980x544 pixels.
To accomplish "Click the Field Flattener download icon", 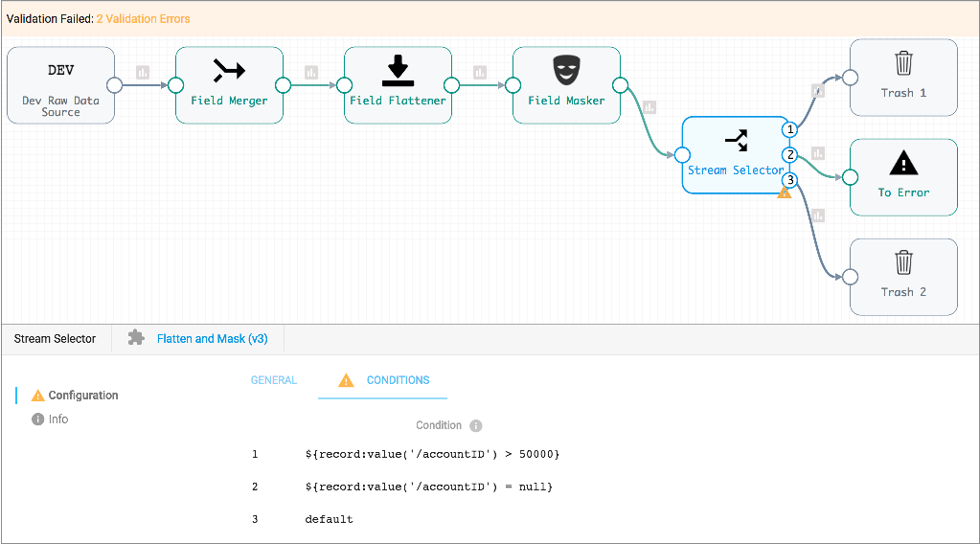I will 398,70.
